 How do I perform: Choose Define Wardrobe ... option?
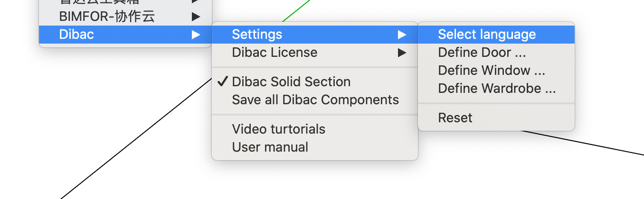[497, 88]
